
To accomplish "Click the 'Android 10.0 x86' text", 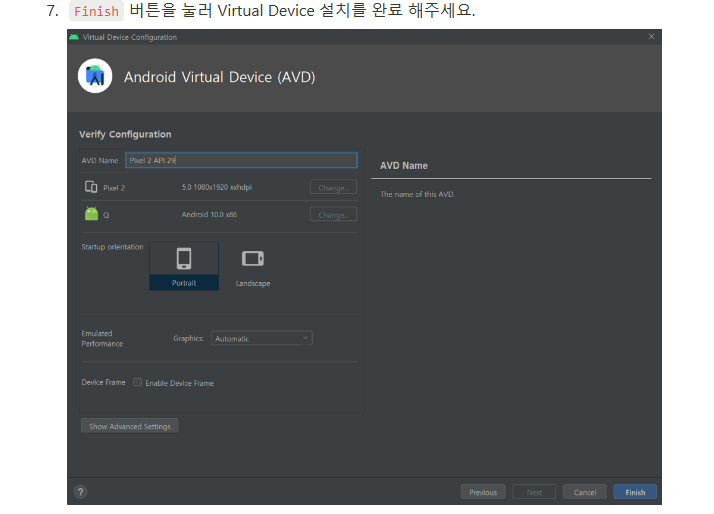I will (x=209, y=214).
